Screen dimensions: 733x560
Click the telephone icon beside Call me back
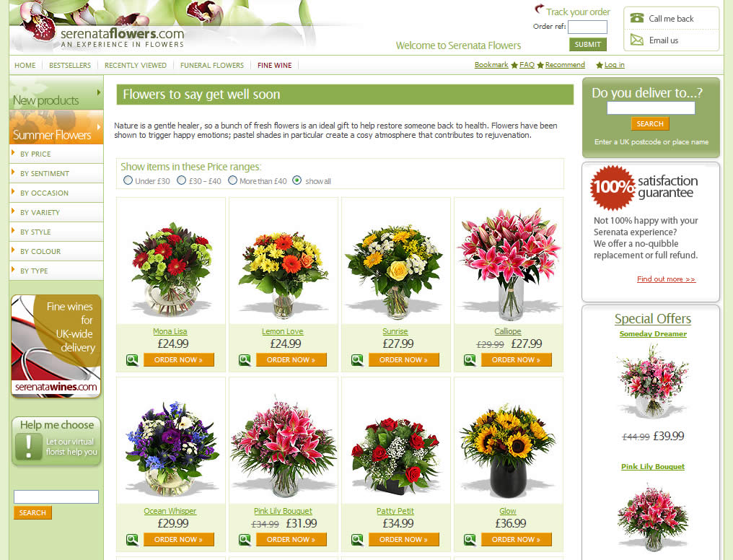pyautogui.click(x=637, y=18)
